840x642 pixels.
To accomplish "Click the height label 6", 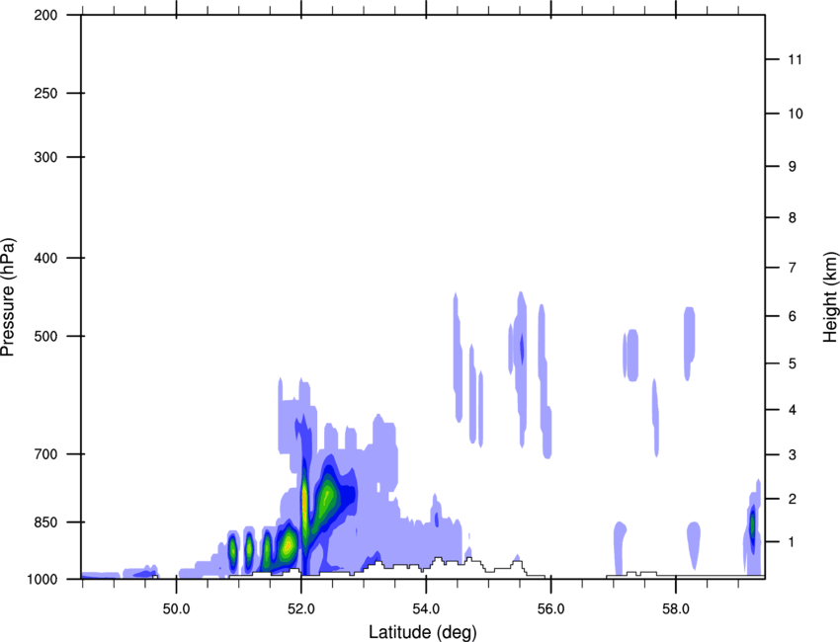I will [x=793, y=316].
